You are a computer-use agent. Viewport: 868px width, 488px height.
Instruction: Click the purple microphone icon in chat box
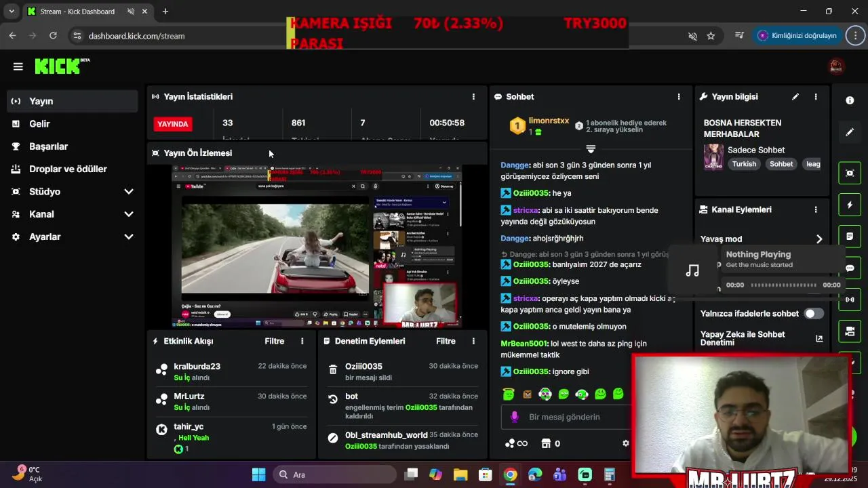pyautogui.click(x=515, y=417)
